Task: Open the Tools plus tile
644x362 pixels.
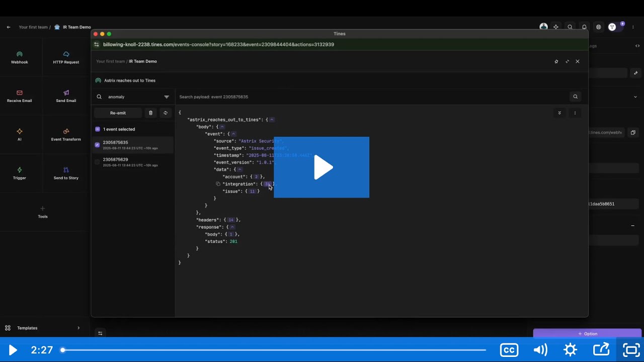Action: tap(43, 212)
